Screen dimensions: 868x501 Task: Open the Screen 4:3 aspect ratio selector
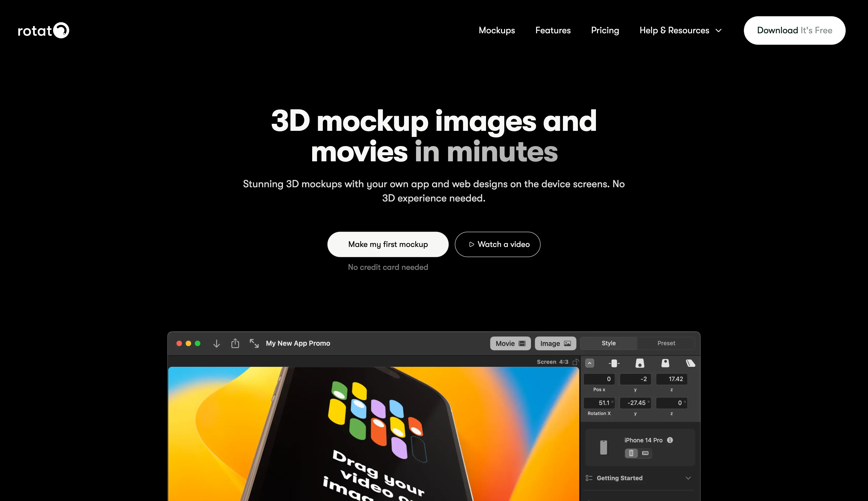click(x=553, y=362)
